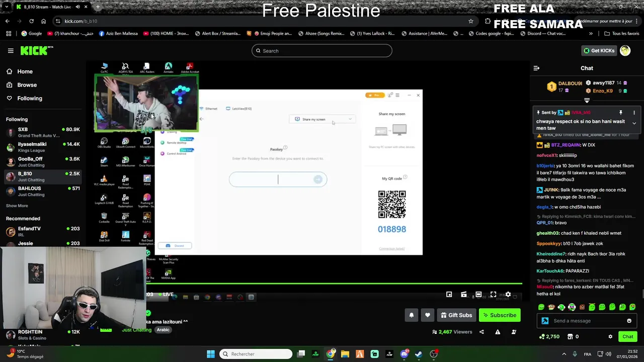Click moderators icon beside report icon
This screenshot has width=644, height=362.
click(514, 332)
